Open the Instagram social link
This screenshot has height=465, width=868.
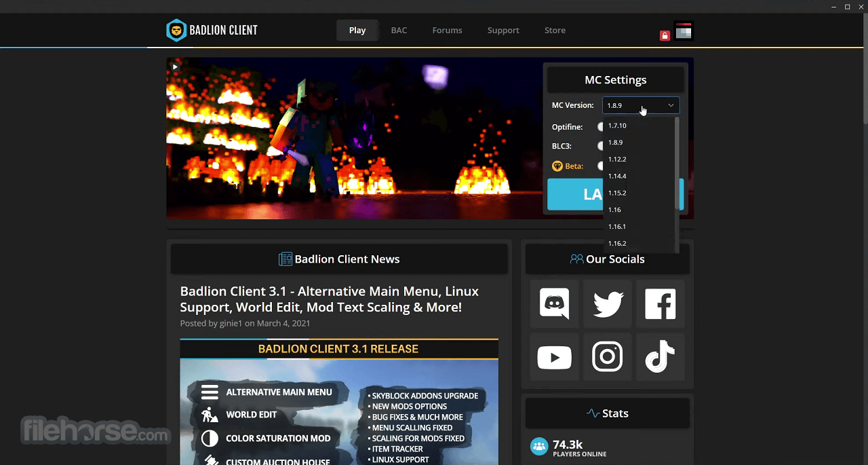(x=608, y=357)
